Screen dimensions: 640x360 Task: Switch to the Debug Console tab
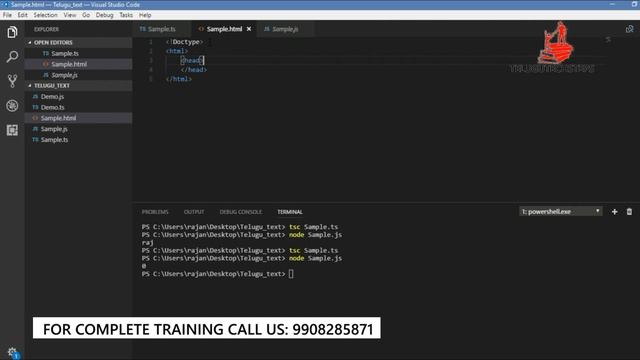click(241, 212)
